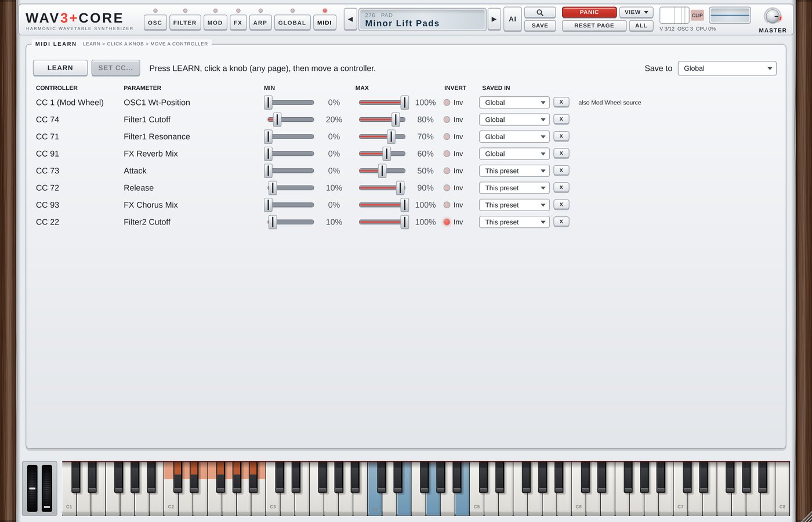Viewport: 812px width, 522px height.
Task: Delete the CC 72 Release mapping
Action: tap(561, 187)
